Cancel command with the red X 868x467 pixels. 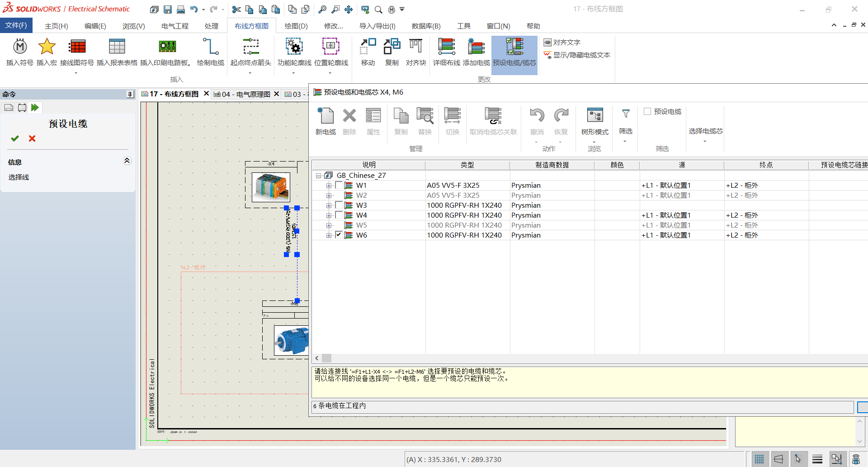pyautogui.click(x=32, y=138)
